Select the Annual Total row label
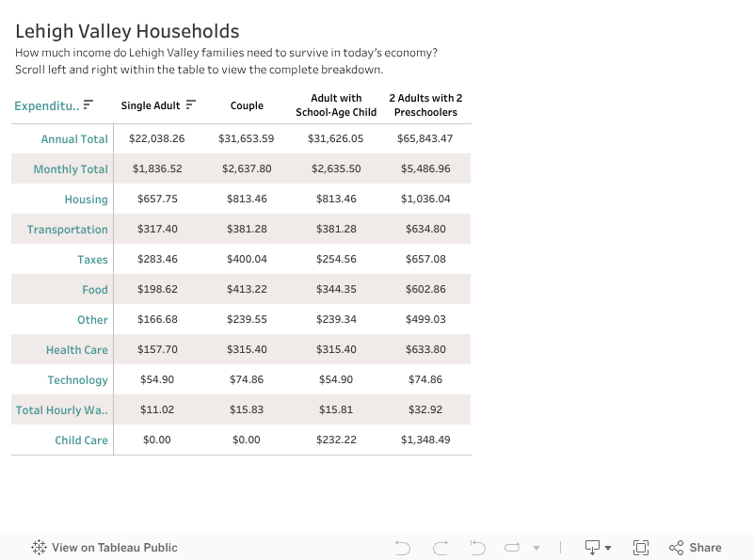Viewport: 753px width, 560px height. pos(74,139)
